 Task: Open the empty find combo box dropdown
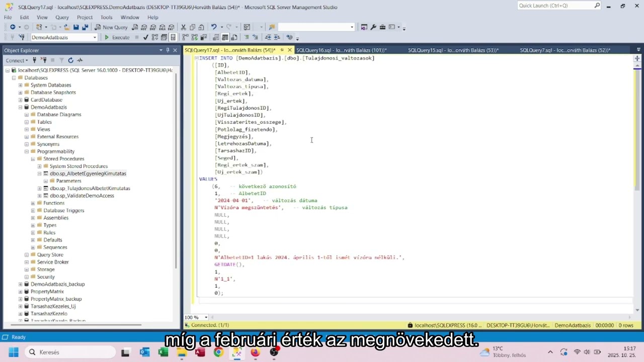point(352,27)
